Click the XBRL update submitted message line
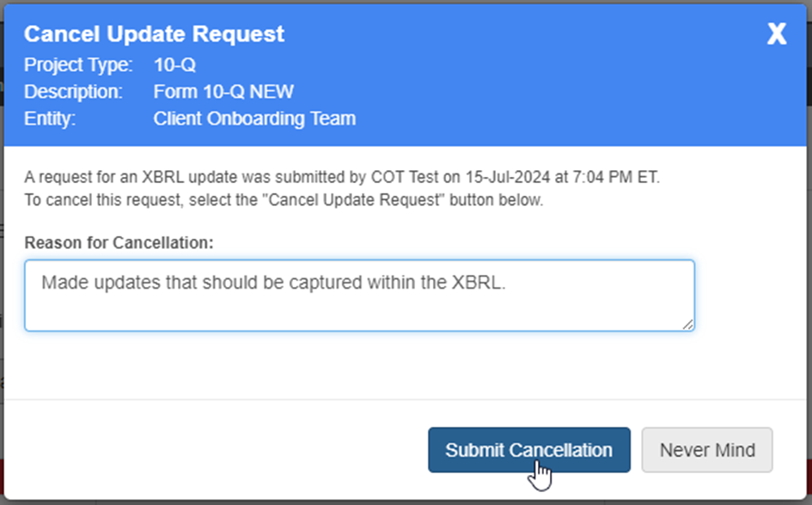Viewport: 812px width, 505px height. click(342, 179)
